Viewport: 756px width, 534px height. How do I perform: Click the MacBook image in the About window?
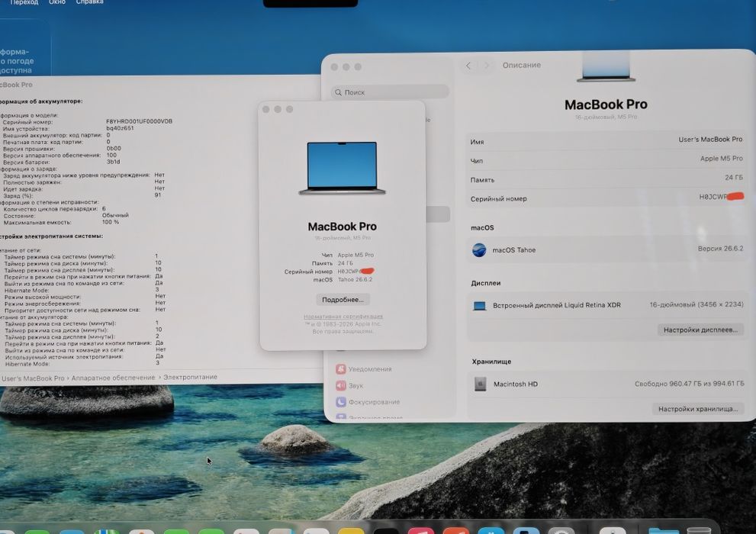point(342,168)
